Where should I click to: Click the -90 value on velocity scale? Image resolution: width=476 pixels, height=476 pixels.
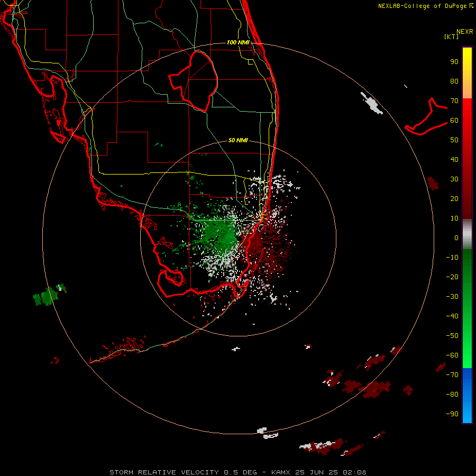pos(452,414)
